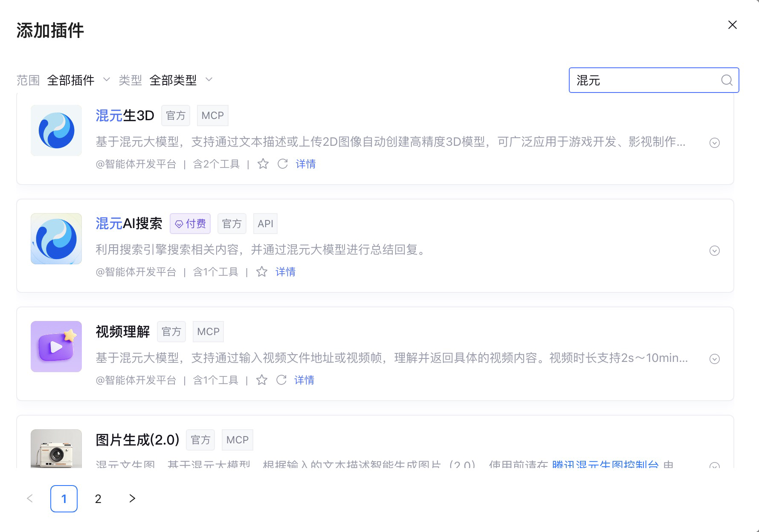Image resolution: width=759 pixels, height=532 pixels.
Task: Click the 视频理解 plugin icon
Action: pyautogui.click(x=56, y=347)
